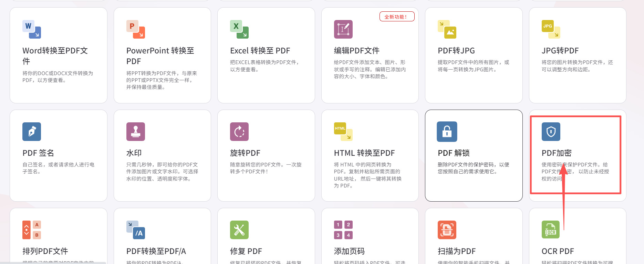Open 编辑PDF文件 title
The image size is (644, 264).
point(357,51)
